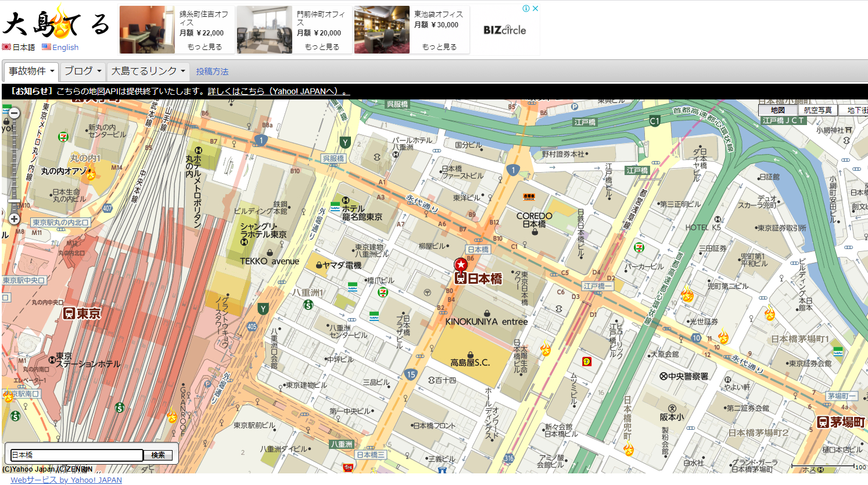Open the Webサービス by Yahoo! JAPAN link
868x485 pixels.
click(x=66, y=480)
